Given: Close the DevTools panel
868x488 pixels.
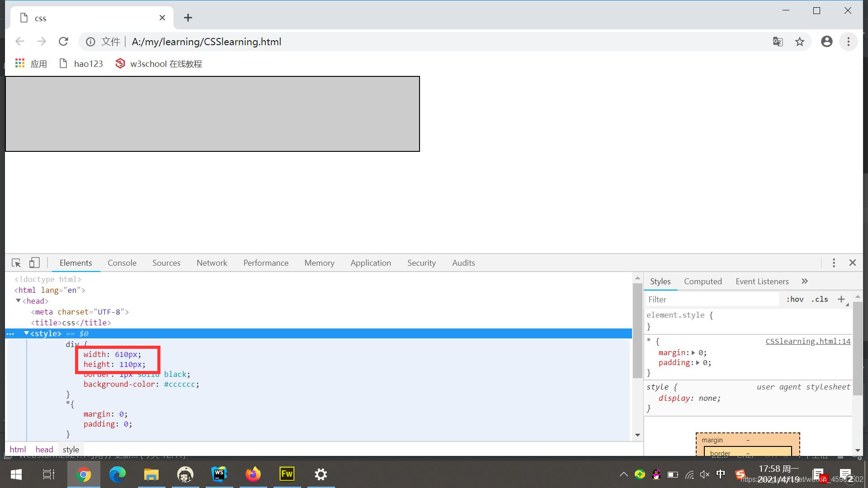Looking at the screenshot, I should click(x=853, y=263).
